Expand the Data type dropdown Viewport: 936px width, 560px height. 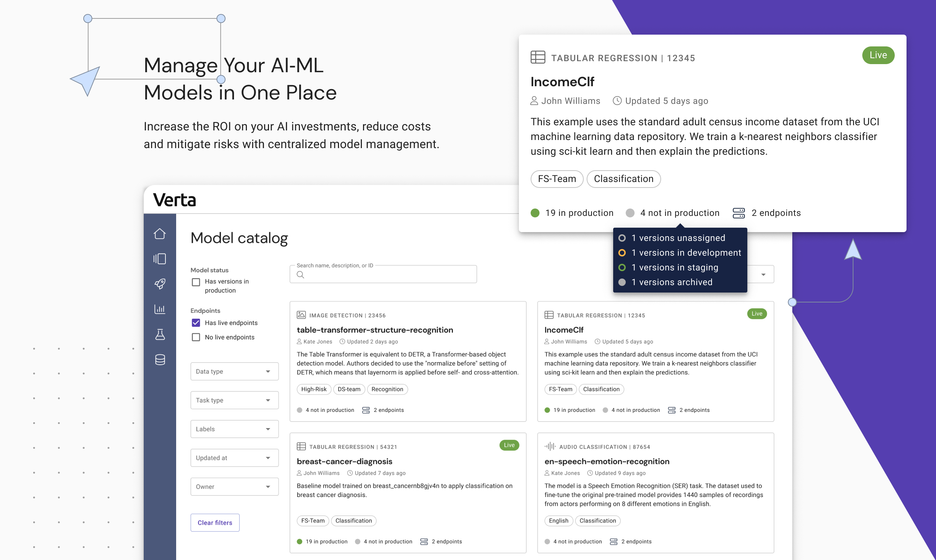234,371
